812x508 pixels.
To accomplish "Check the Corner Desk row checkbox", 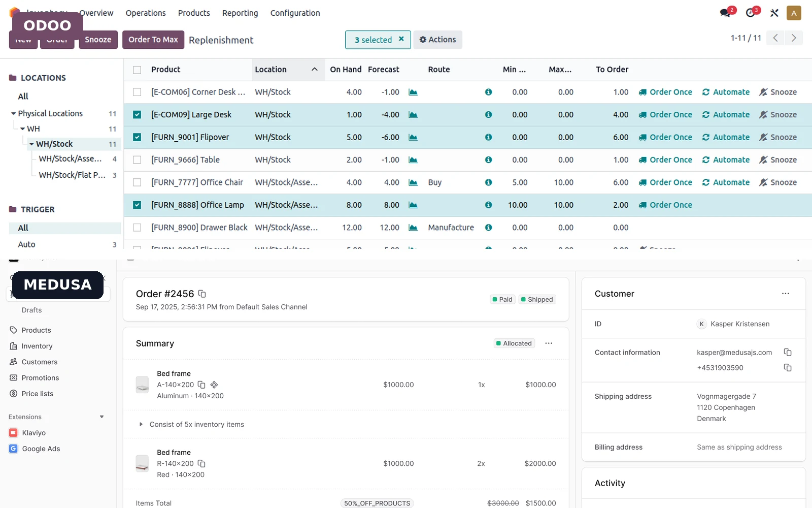I will coord(137,92).
